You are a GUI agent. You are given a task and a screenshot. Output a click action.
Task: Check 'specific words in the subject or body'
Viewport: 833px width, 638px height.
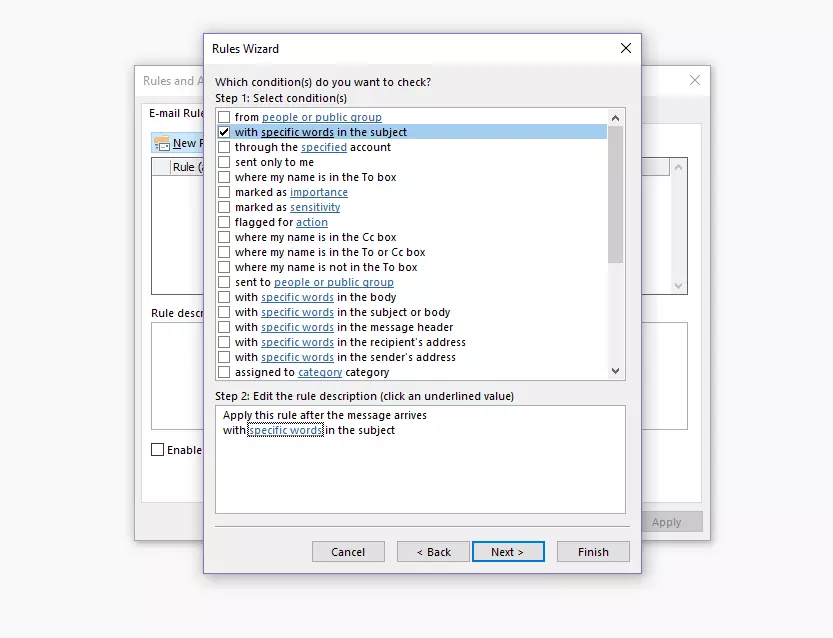pyautogui.click(x=224, y=312)
